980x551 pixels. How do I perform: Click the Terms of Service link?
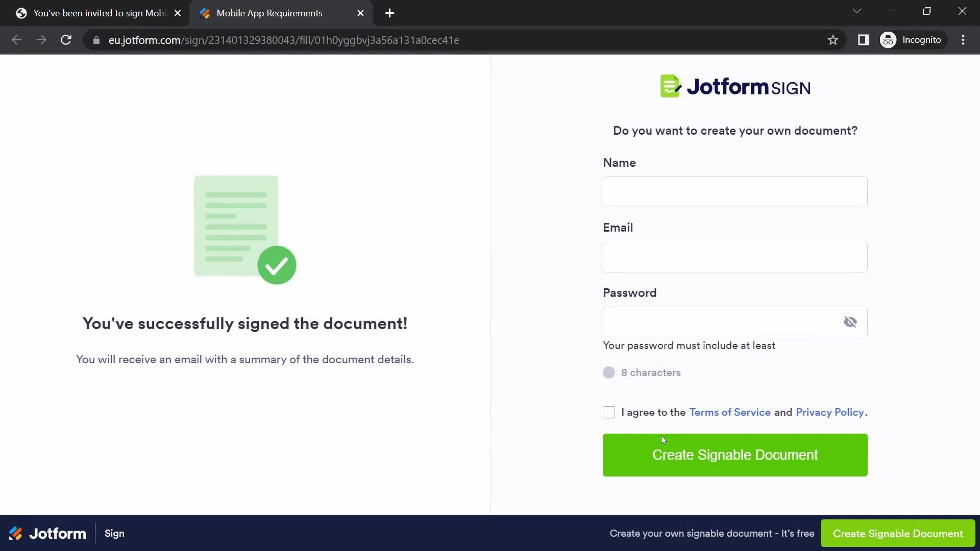pos(730,412)
